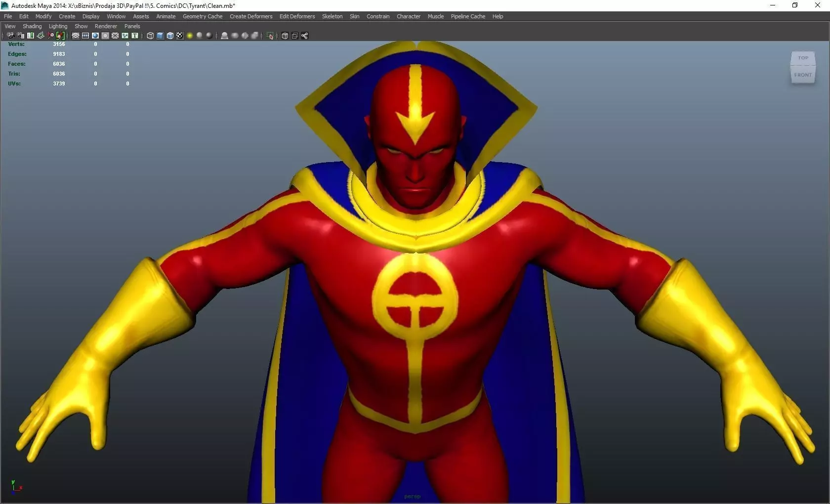The height and width of the screenshot is (504, 830).
Task: Toggle the Textured display icon
Action: pyautogui.click(x=180, y=36)
